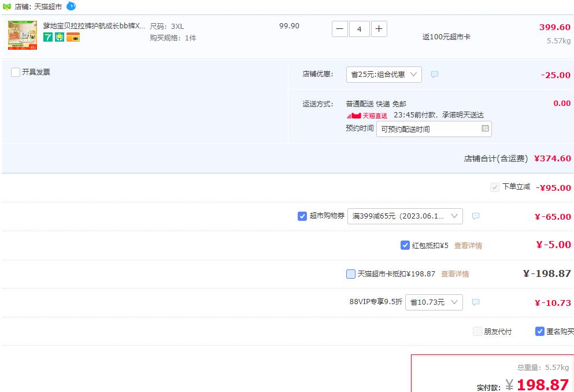Image resolution: width=574 pixels, height=392 pixels.
Task: Check the 天猫超市卡抵扣 checkbox
Action: (351, 274)
